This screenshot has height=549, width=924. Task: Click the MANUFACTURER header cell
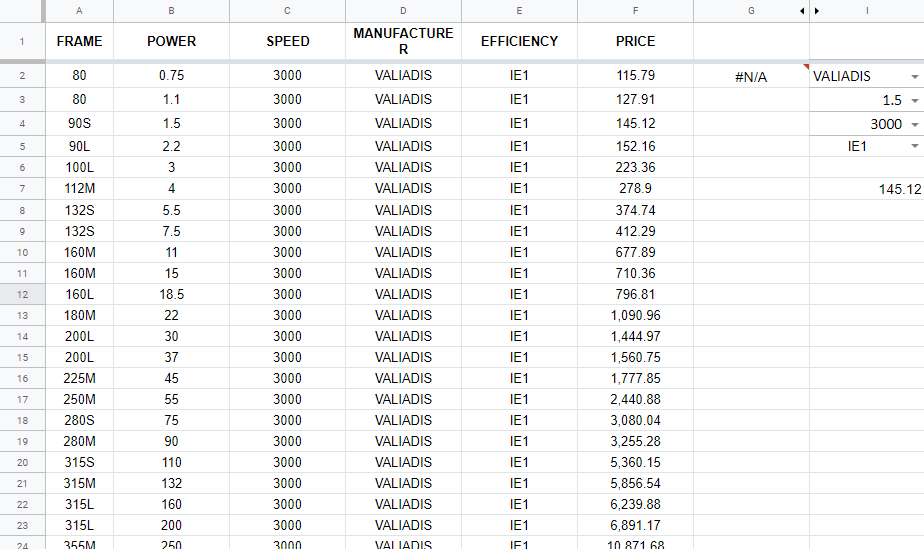pos(403,41)
